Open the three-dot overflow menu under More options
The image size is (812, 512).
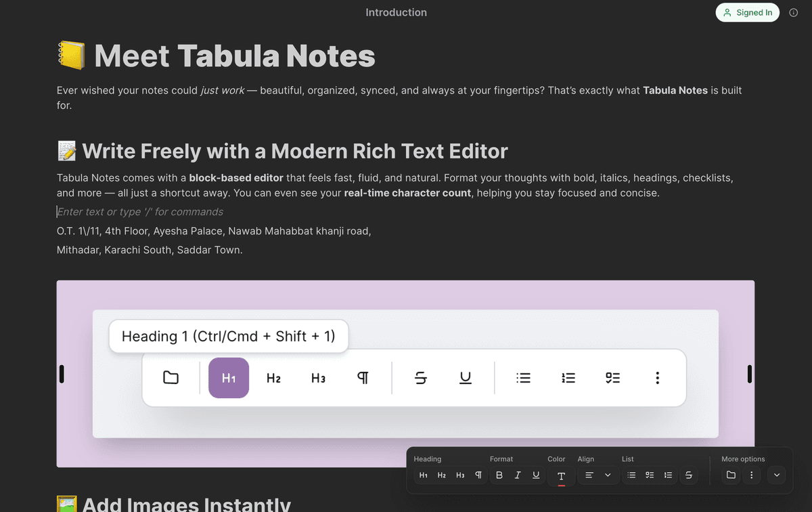click(x=751, y=475)
